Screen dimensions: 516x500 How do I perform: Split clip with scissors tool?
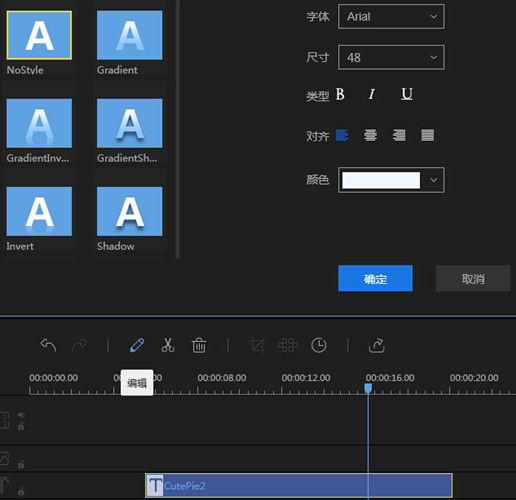click(168, 345)
